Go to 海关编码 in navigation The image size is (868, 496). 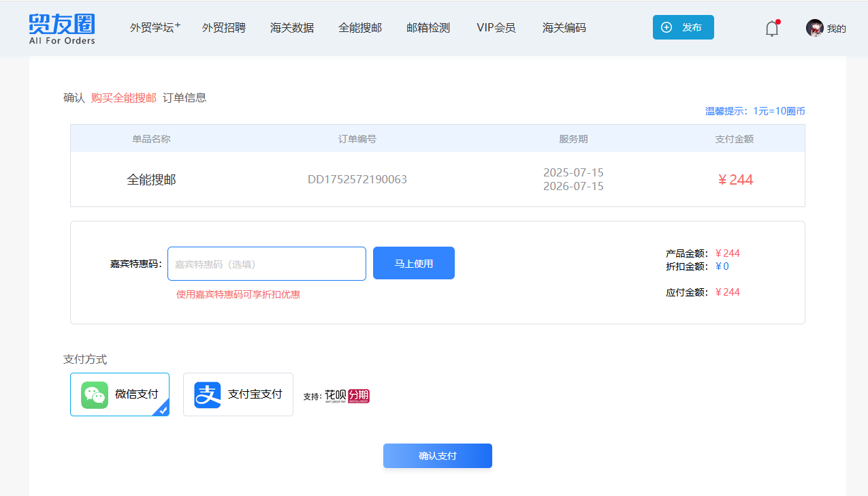564,28
